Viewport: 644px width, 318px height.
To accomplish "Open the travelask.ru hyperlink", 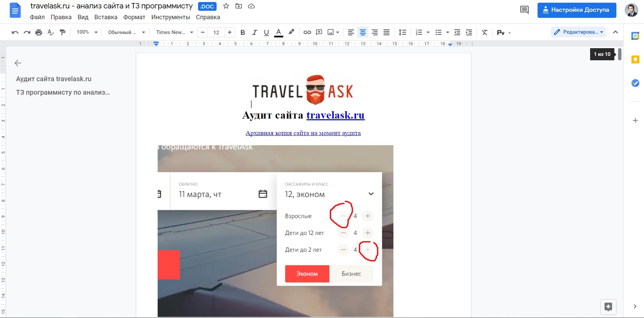I will (335, 115).
